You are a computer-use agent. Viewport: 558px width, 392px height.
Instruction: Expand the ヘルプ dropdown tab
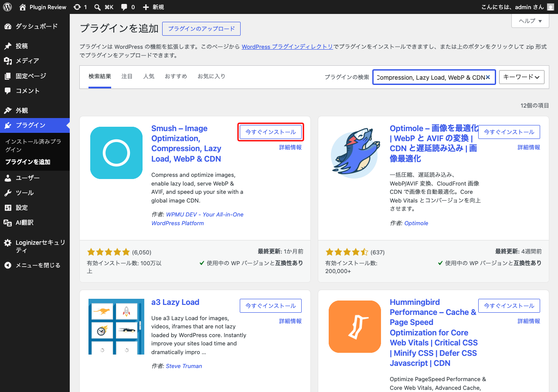530,21
